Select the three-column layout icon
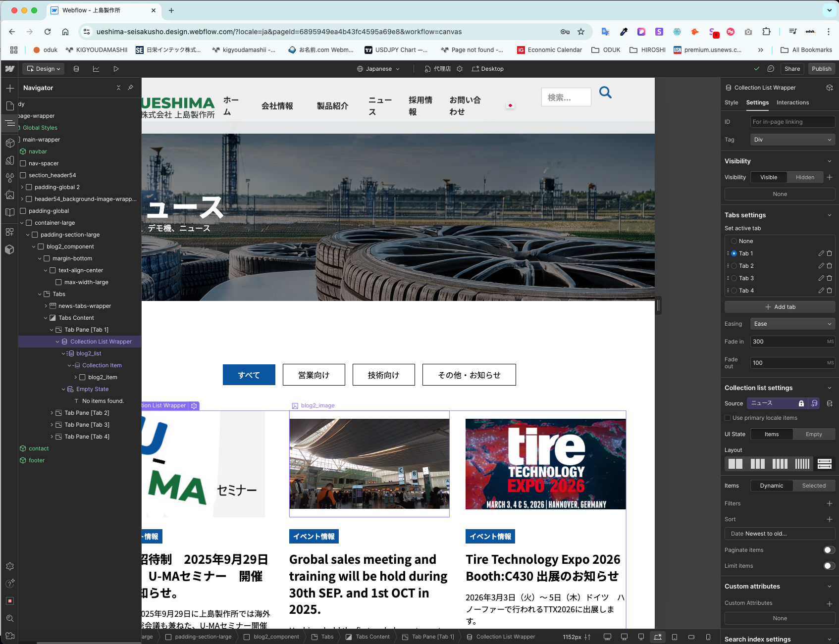Screen dimensions: 839x644 tap(757, 464)
